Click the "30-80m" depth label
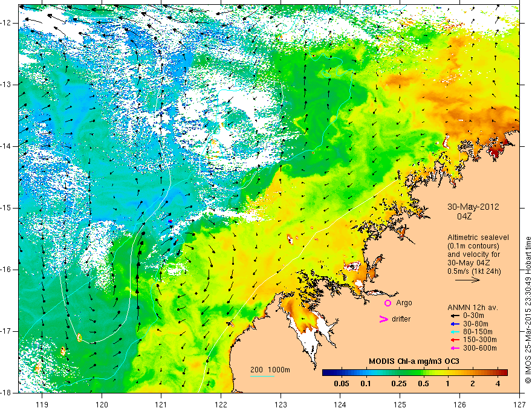Viewport: 532px width, 411px height. point(476,324)
